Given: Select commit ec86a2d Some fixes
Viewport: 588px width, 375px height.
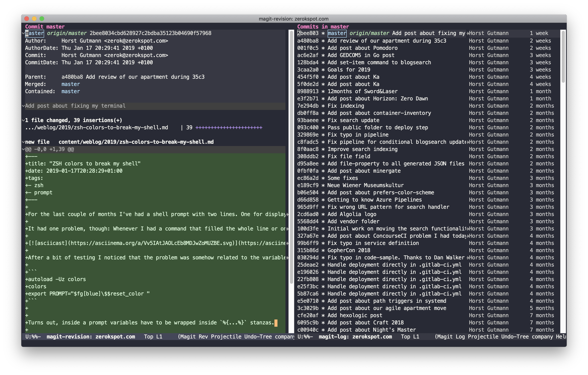Looking at the screenshot, I should pos(428,178).
